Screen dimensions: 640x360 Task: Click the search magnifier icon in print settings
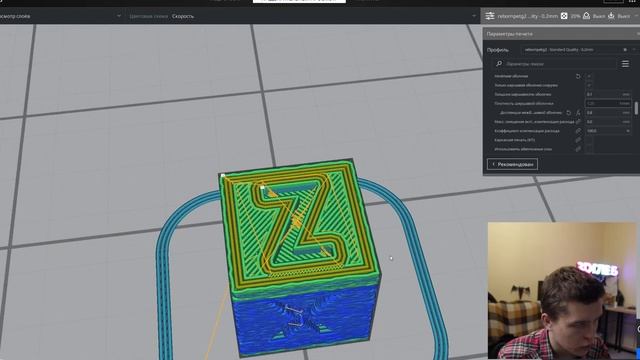pyautogui.click(x=499, y=64)
